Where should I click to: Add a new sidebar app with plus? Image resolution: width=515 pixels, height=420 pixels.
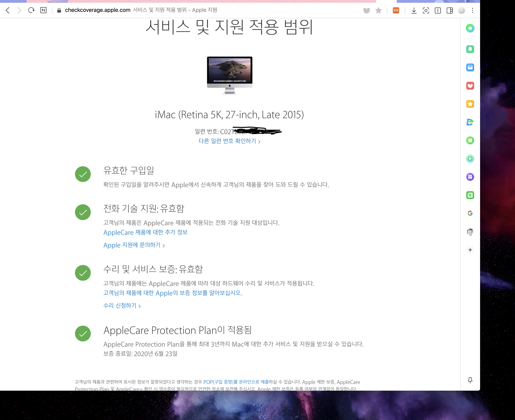click(x=470, y=250)
